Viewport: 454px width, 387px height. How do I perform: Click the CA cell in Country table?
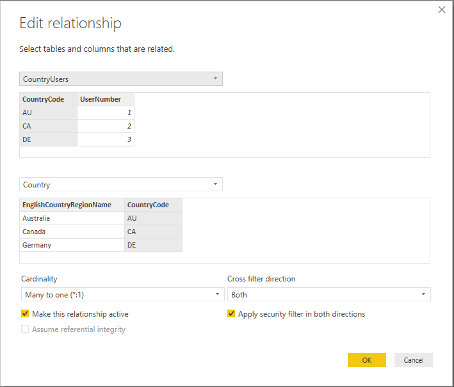[x=153, y=231]
